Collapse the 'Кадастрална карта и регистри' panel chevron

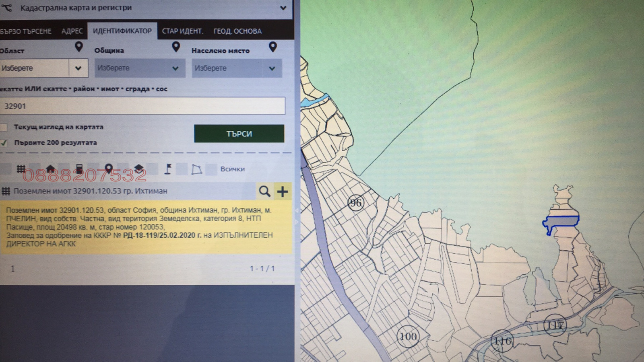[x=283, y=8]
